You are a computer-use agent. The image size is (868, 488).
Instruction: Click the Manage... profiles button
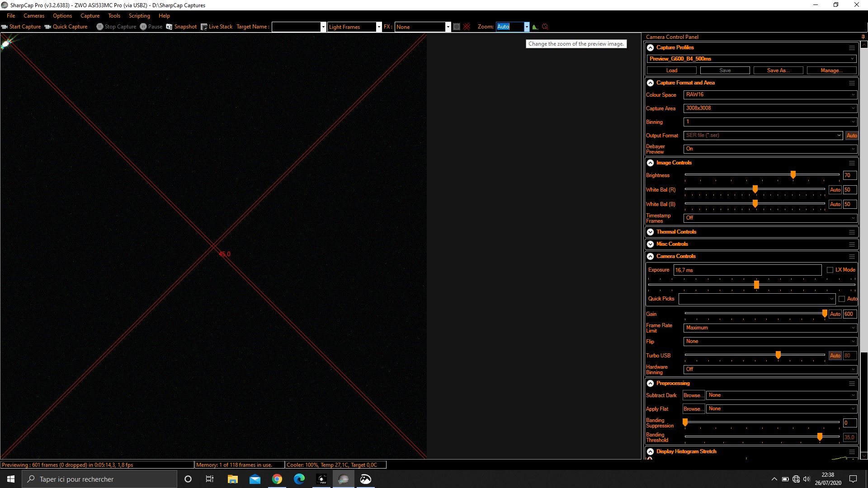tap(832, 70)
